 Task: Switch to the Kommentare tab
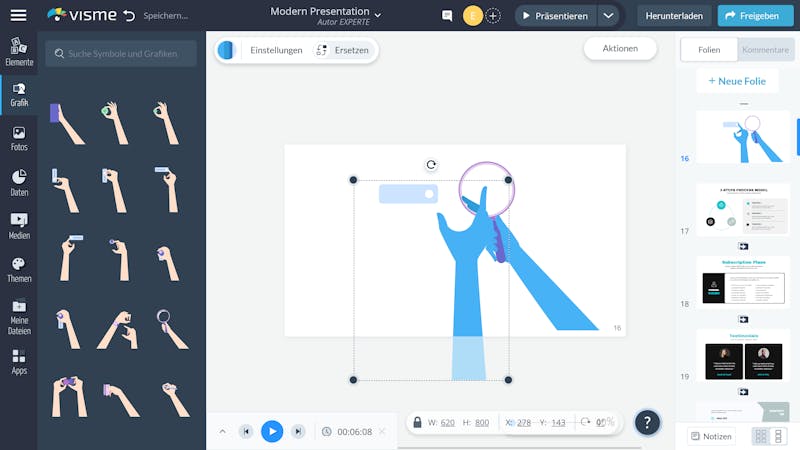pos(765,49)
